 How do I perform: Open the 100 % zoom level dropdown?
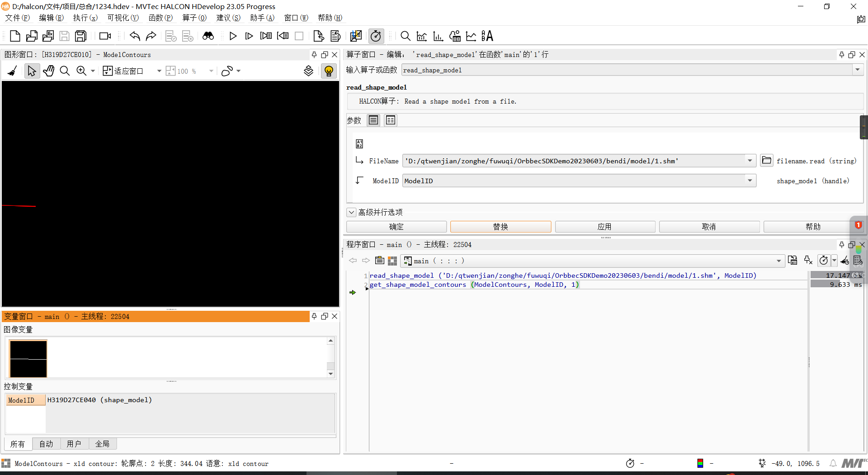(x=211, y=71)
